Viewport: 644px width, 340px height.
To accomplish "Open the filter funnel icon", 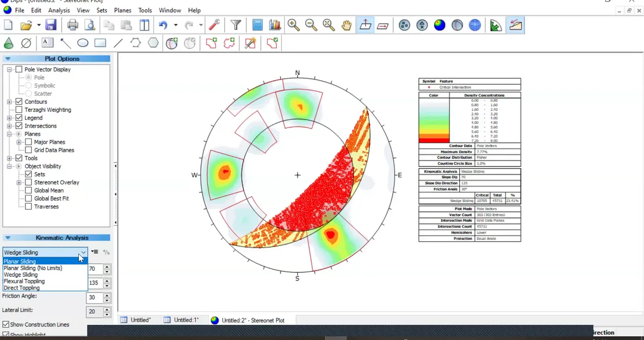I will [x=236, y=25].
